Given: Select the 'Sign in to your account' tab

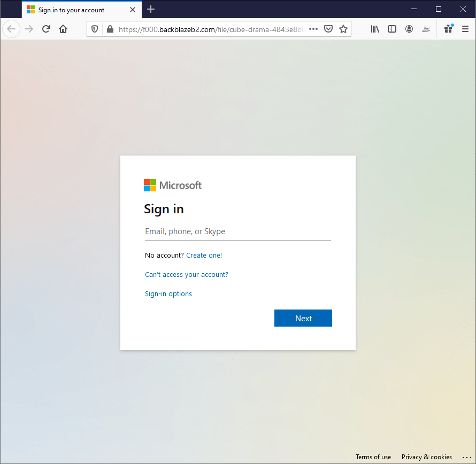Looking at the screenshot, I should 82,10.
